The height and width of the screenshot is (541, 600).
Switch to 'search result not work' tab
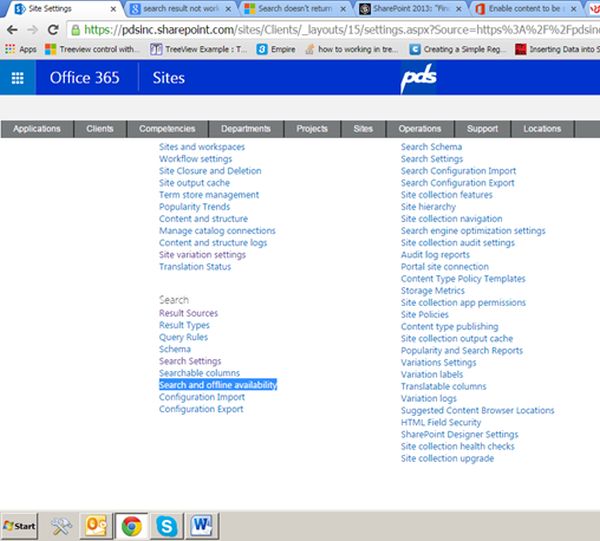(180, 8)
